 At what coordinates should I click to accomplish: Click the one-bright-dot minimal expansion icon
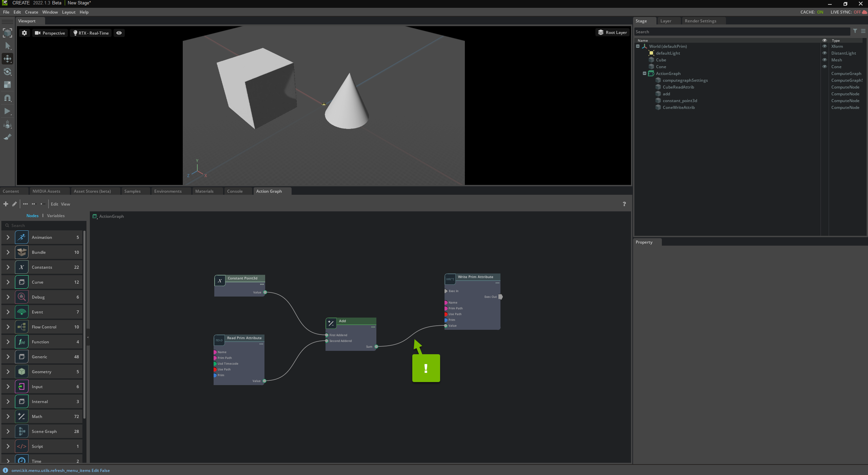click(x=43, y=204)
